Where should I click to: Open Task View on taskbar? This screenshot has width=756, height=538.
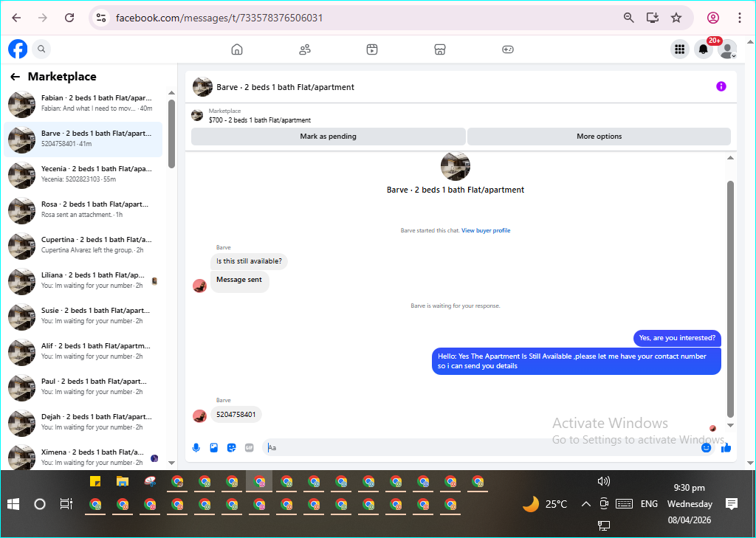(x=66, y=504)
